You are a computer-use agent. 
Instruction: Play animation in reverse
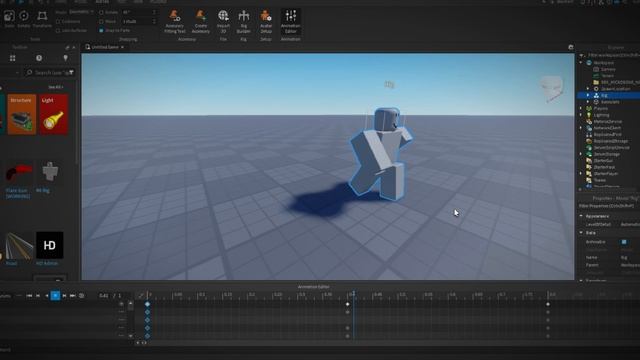47,296
